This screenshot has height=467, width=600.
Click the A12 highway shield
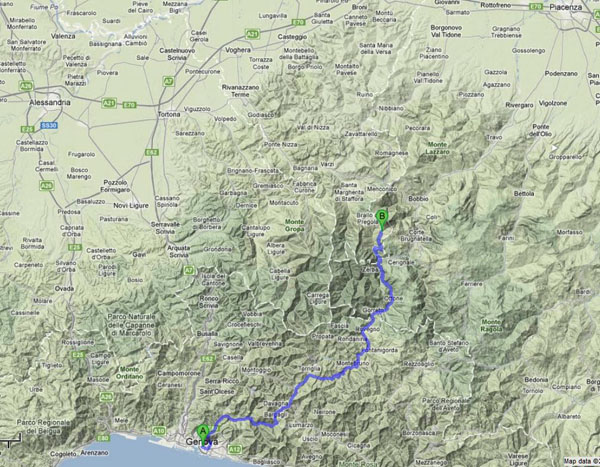pyautogui.click(x=237, y=449)
